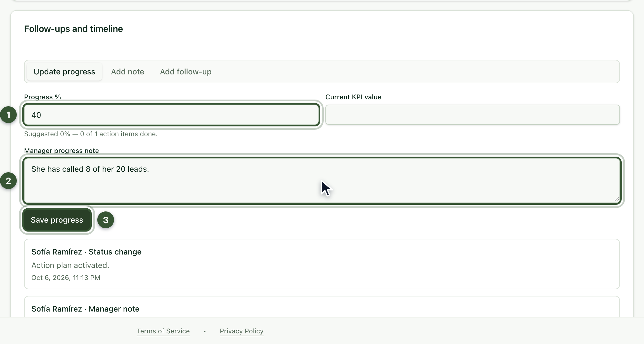Viewport: 644px width, 344px height.
Task: Click the numbered step 3 badge
Action: point(106,220)
